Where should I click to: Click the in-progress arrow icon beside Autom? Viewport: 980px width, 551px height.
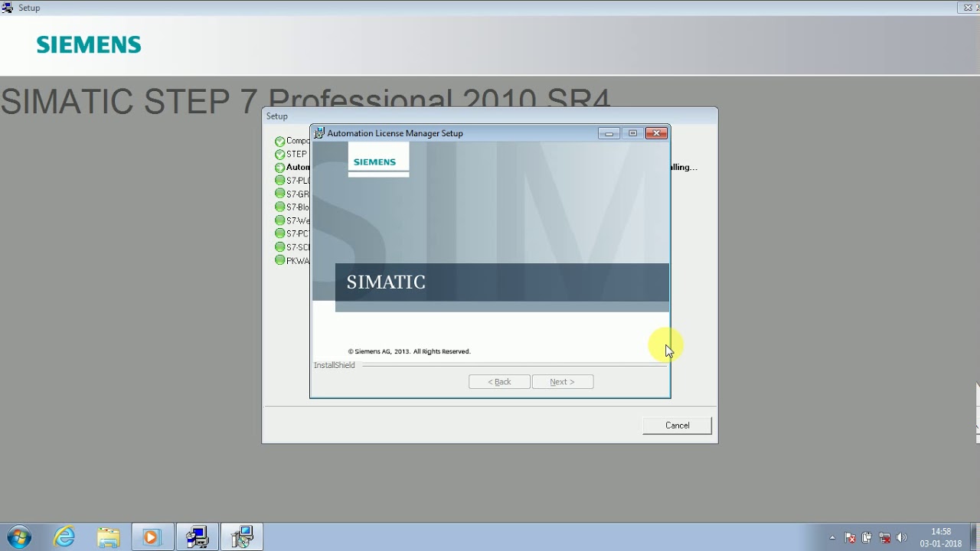click(x=280, y=168)
